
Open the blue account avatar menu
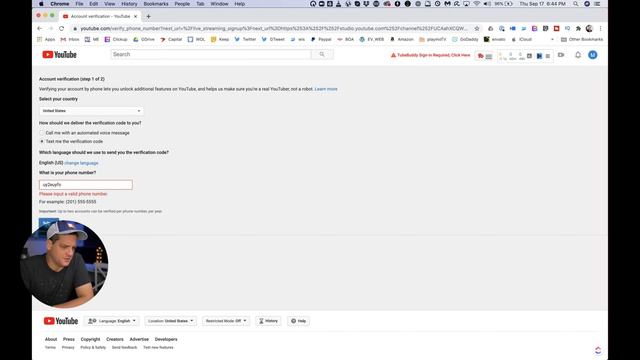[593, 55]
